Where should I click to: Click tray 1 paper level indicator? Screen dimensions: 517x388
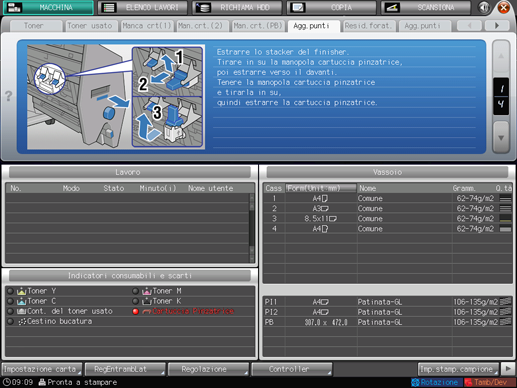[505, 199]
